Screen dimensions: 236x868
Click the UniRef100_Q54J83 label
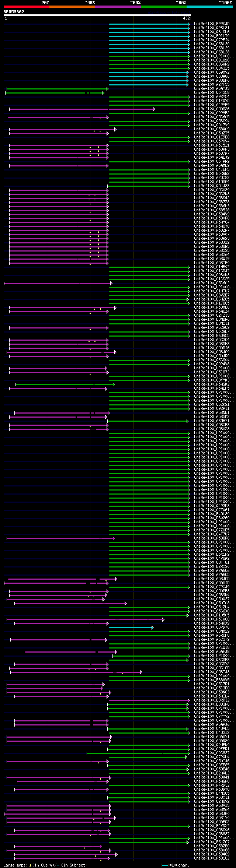point(212,186)
